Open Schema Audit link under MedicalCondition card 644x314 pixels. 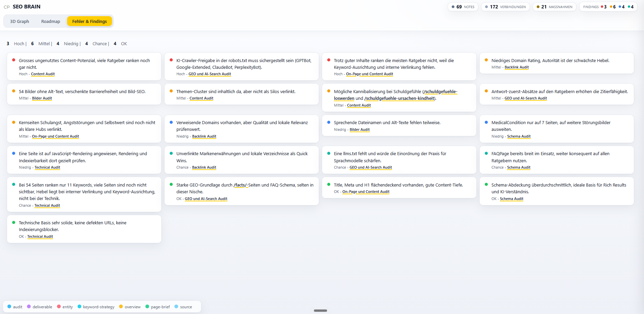tap(519, 137)
